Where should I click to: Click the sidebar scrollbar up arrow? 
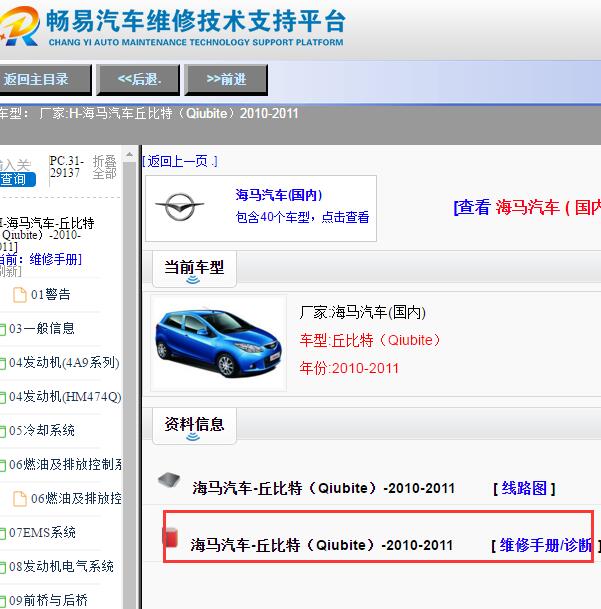[130, 155]
